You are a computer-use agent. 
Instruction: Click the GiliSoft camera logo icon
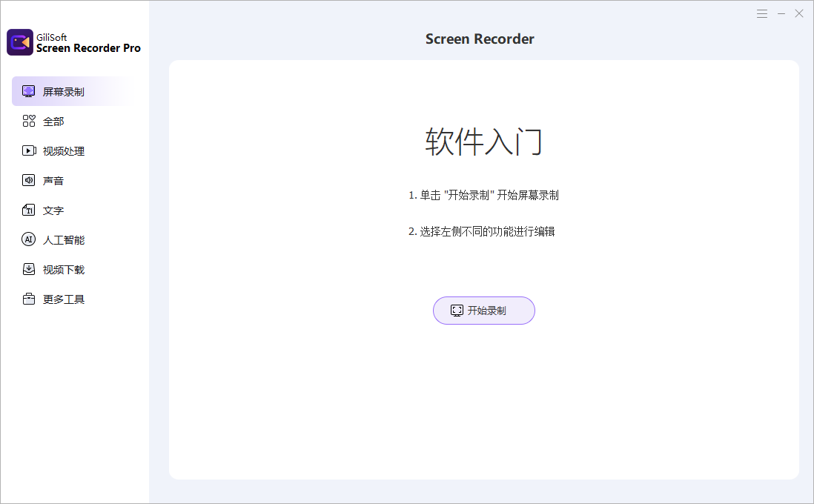[20, 42]
